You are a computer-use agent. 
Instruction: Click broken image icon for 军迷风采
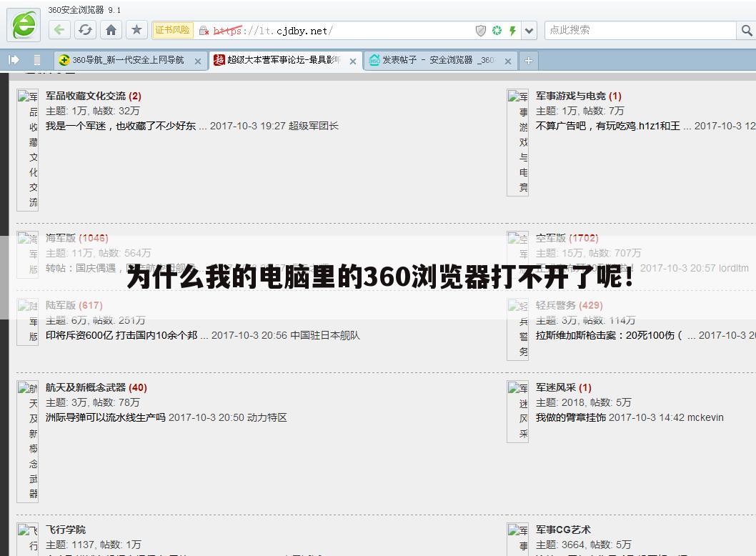(x=518, y=412)
